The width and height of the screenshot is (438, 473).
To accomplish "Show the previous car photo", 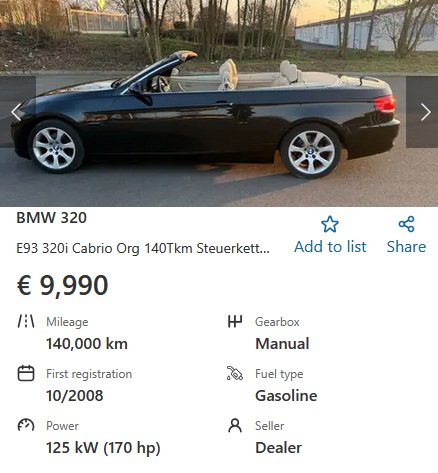I will click(17, 112).
